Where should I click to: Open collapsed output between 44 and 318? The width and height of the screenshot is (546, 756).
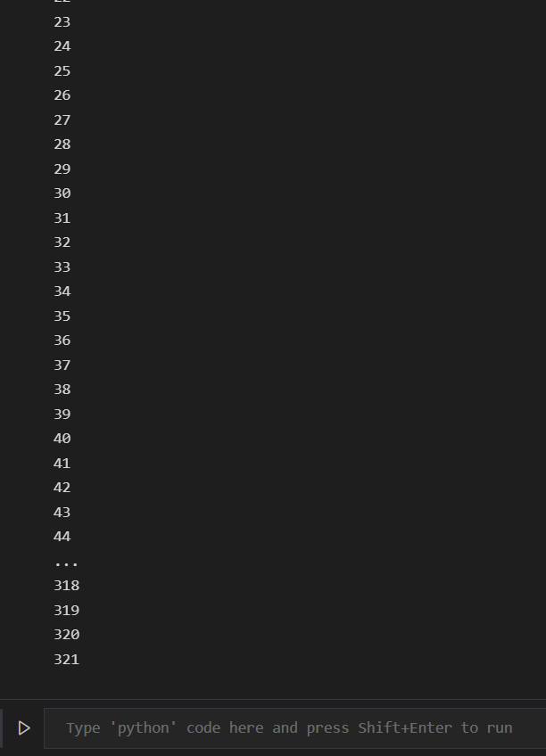coord(66,563)
